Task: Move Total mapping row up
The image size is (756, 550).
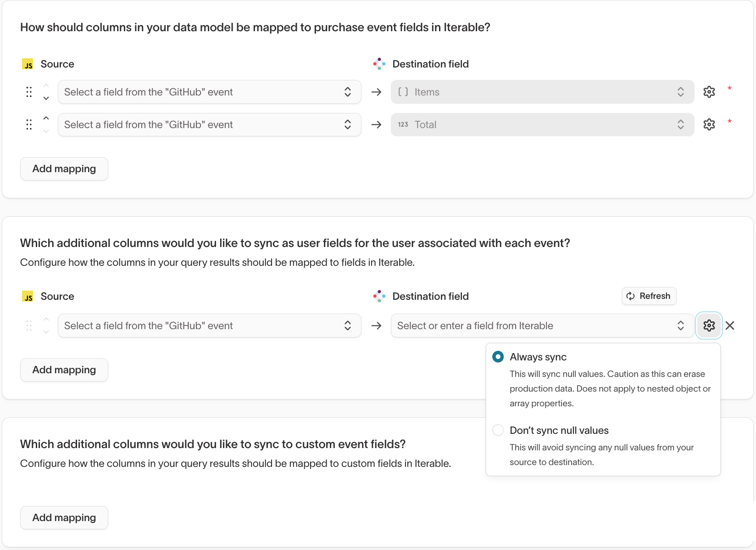Action: pos(46,118)
